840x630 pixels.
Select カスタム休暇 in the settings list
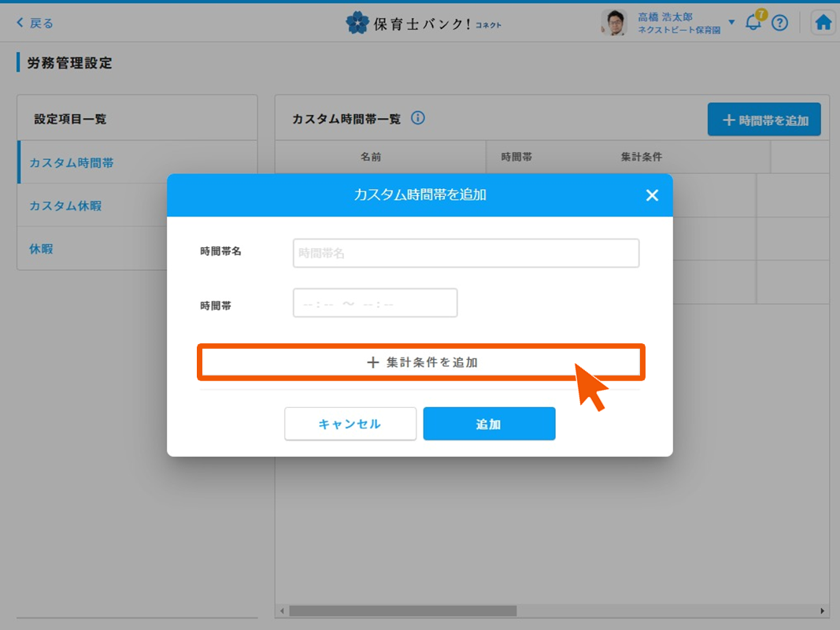pyautogui.click(x=65, y=206)
